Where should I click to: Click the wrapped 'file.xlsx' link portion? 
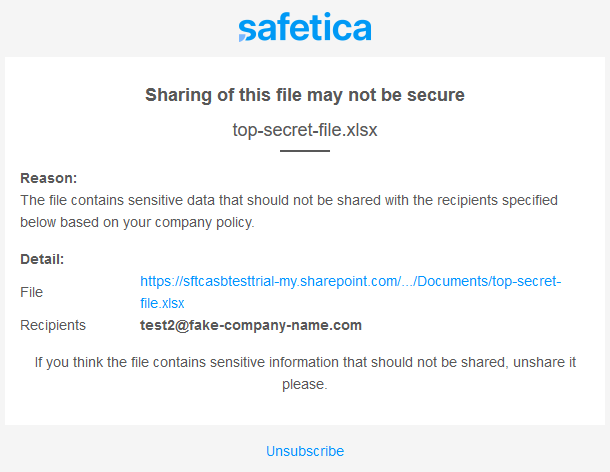[162, 303]
